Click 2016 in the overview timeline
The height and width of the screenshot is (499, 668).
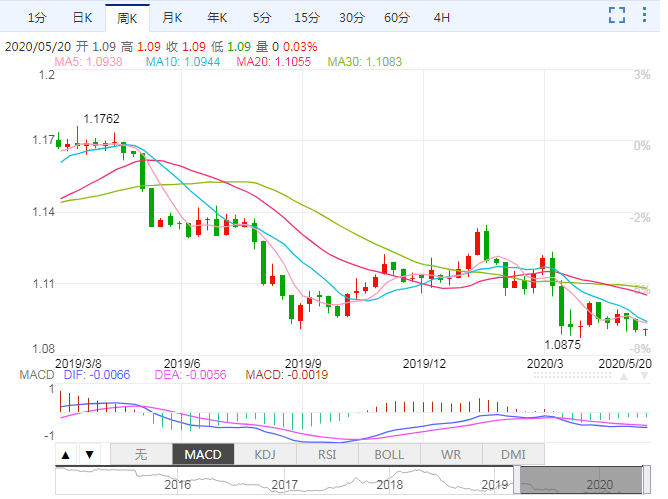point(178,485)
